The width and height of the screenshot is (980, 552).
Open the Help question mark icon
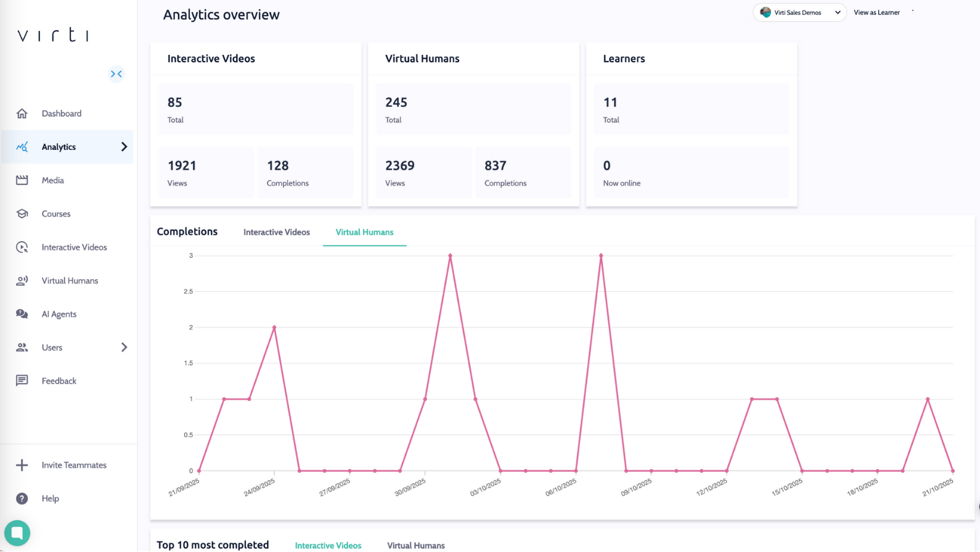click(x=22, y=498)
